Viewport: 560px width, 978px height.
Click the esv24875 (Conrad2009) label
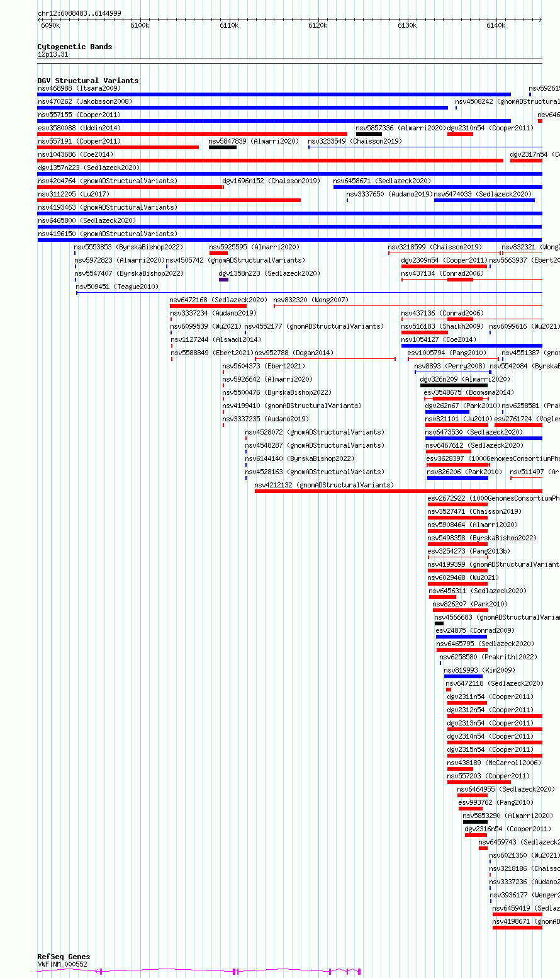(x=475, y=630)
